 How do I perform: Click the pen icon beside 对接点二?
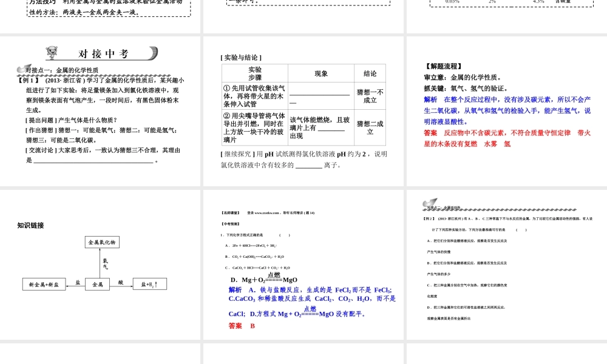point(429,203)
